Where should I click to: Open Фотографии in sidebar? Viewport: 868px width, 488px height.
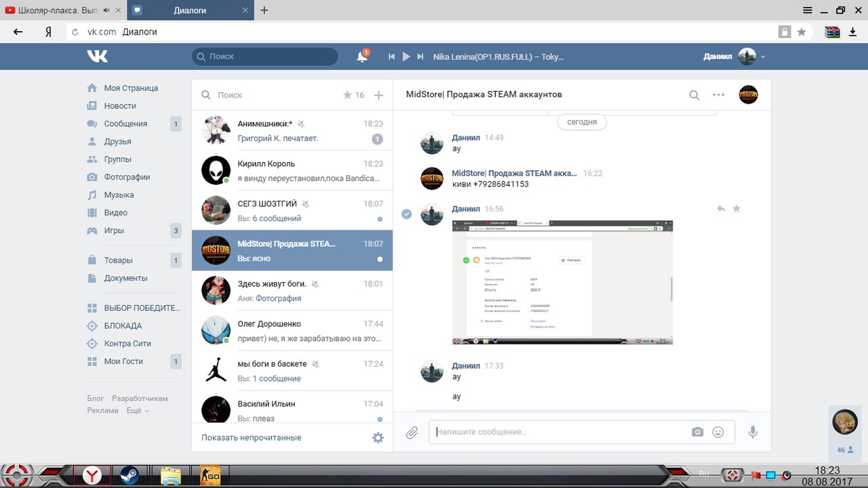(x=127, y=177)
